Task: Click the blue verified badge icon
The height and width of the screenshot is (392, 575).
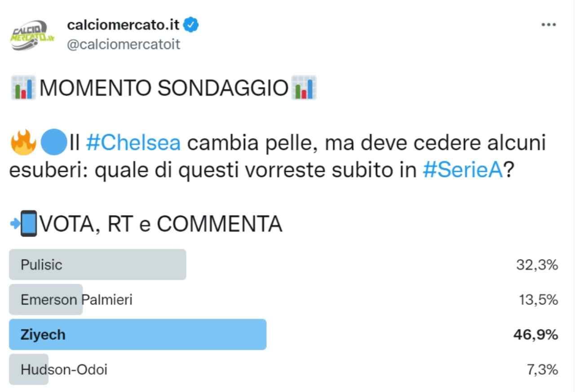Action: coord(193,26)
